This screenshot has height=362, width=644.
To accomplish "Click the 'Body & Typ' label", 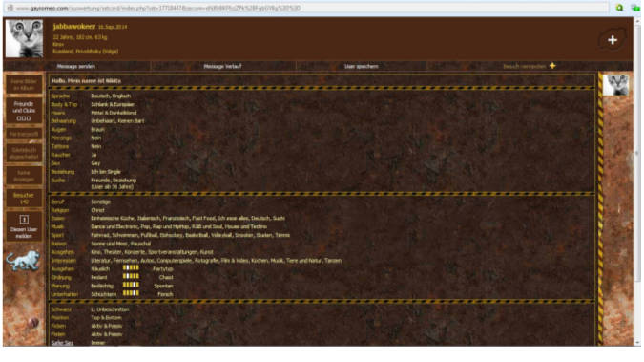I will pyautogui.click(x=64, y=104).
